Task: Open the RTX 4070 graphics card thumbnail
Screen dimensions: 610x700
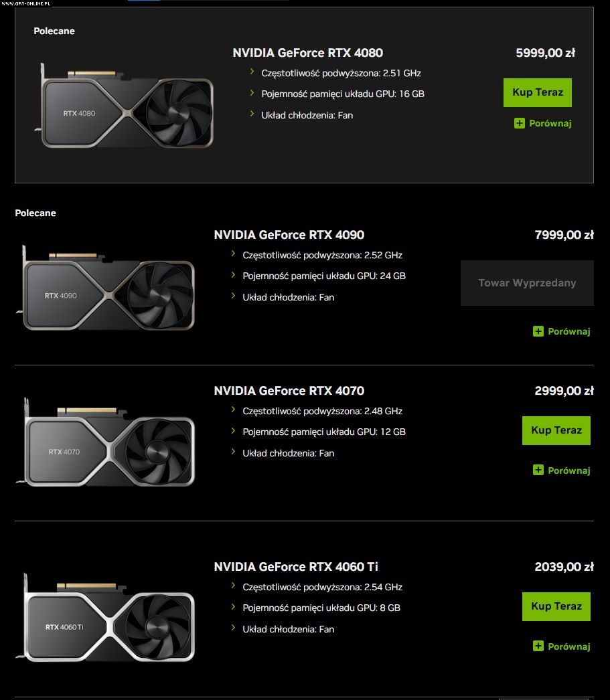Action: click(x=107, y=444)
